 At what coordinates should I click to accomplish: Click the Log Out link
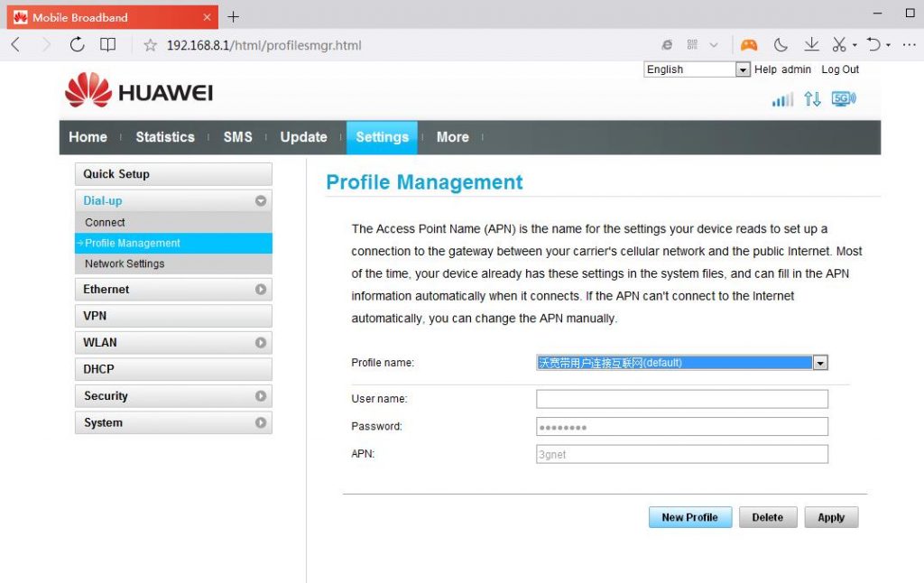click(840, 69)
